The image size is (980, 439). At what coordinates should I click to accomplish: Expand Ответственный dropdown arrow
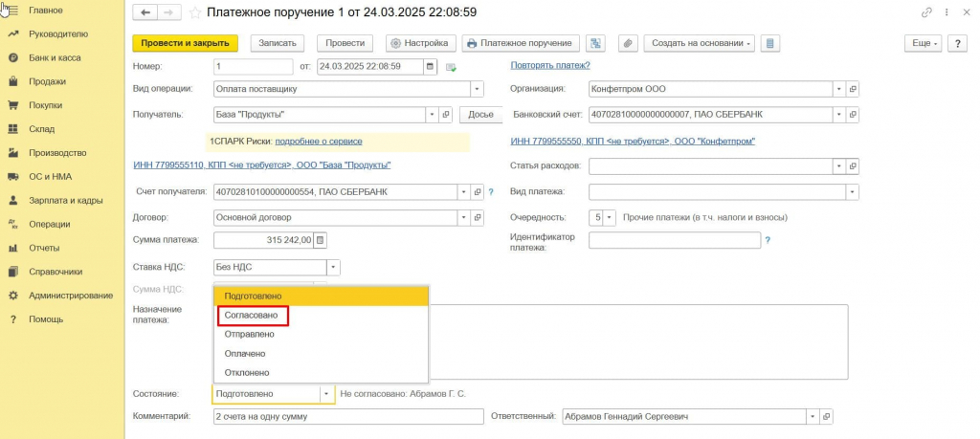click(813, 416)
